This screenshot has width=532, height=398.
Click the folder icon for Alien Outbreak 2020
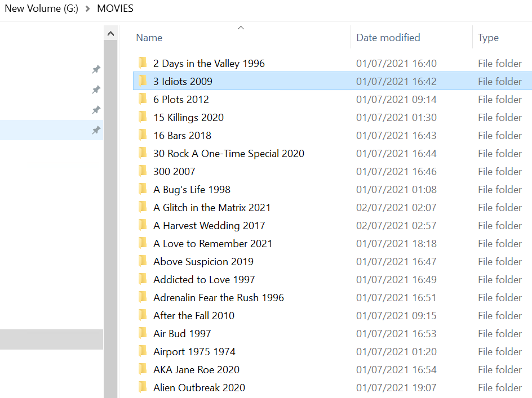point(143,387)
